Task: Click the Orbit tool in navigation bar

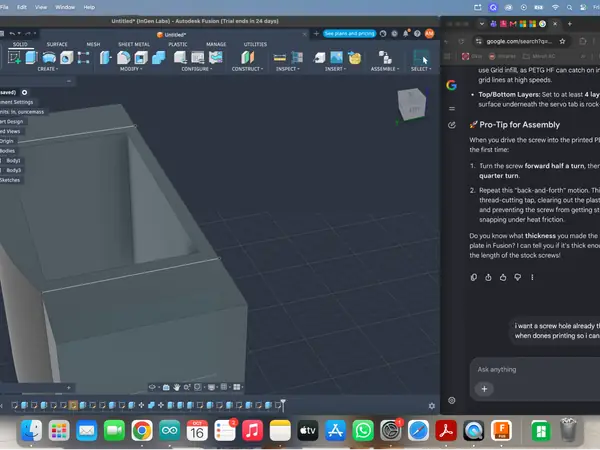Action: click(152, 387)
